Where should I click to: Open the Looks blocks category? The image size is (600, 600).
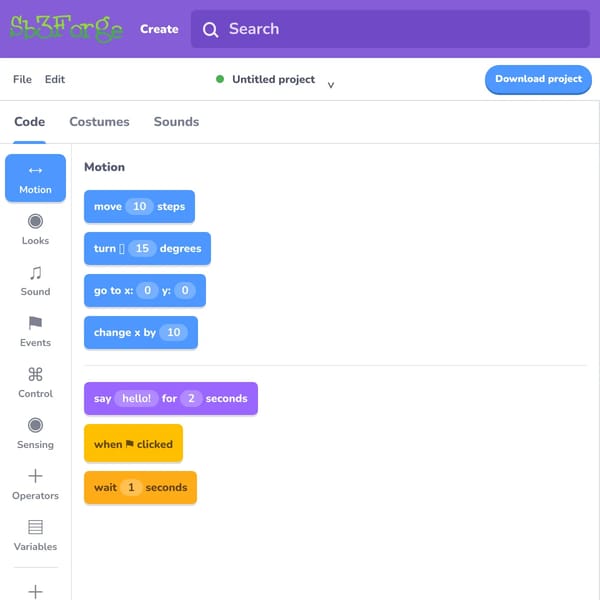click(x=35, y=230)
